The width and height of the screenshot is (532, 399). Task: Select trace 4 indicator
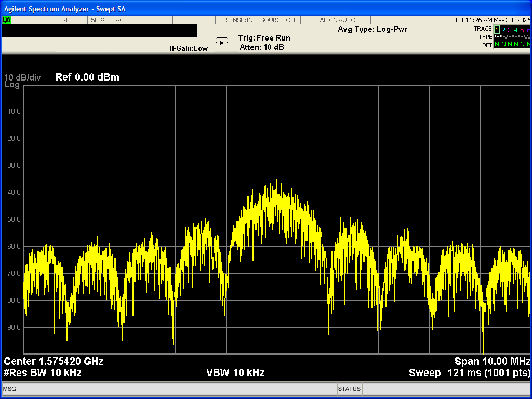coord(516,30)
